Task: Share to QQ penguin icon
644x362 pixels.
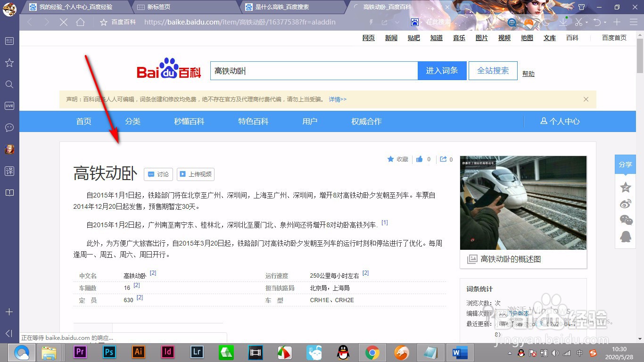Action: coord(626,236)
